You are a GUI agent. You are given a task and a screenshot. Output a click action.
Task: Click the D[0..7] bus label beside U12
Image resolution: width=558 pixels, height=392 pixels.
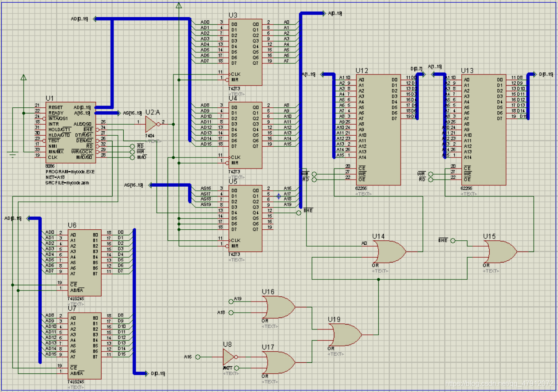417,69
